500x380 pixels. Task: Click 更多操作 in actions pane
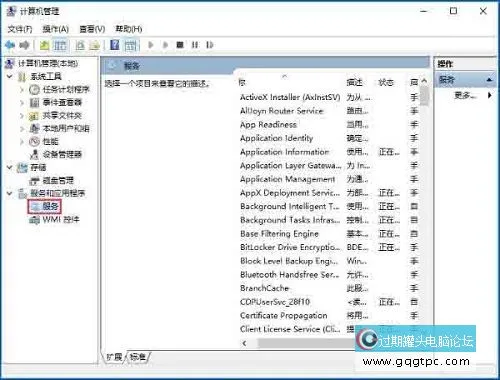pyautogui.click(x=465, y=96)
